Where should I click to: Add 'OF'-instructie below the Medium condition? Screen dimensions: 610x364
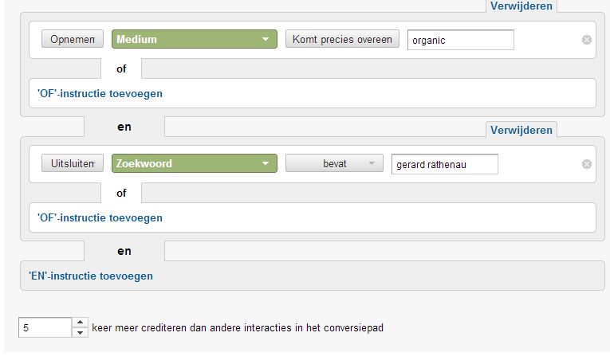click(x=100, y=93)
